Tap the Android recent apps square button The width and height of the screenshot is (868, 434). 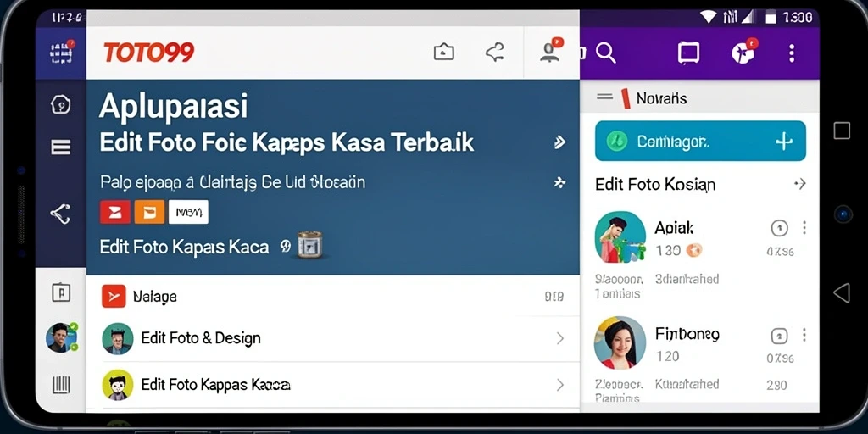click(842, 131)
